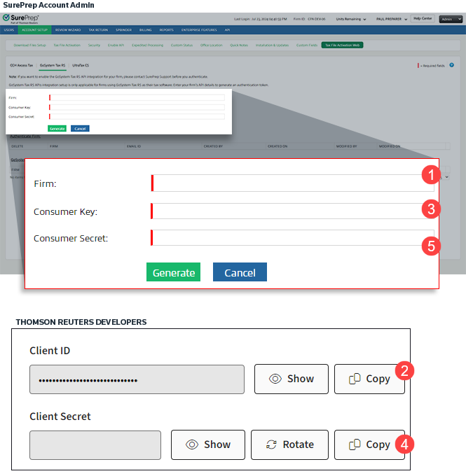Image resolution: width=466 pixels, height=476 pixels.
Task: Click the empty Client Secret field
Action: pos(95,445)
